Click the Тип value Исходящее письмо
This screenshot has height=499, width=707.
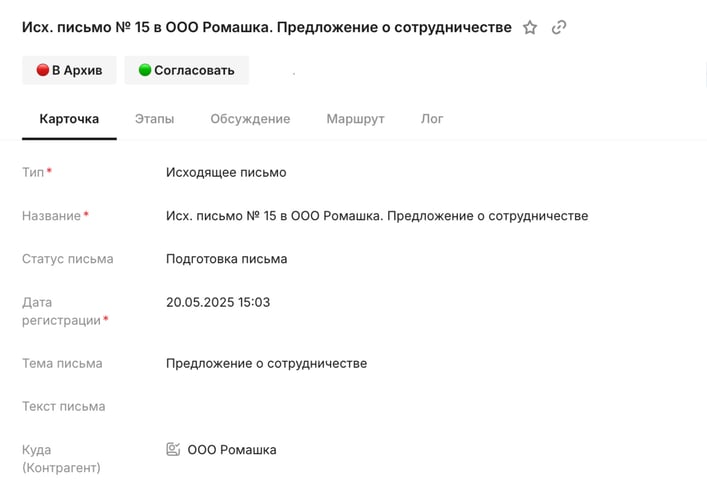coord(226,173)
